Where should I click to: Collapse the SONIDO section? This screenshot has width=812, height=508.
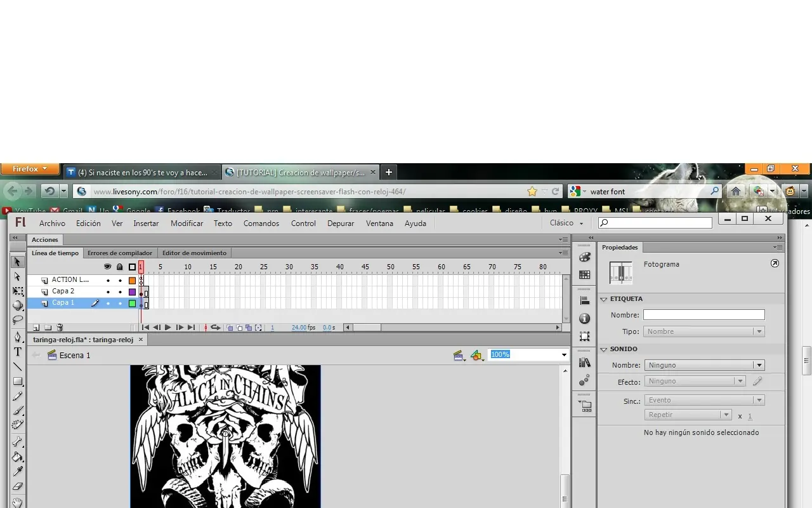point(604,349)
